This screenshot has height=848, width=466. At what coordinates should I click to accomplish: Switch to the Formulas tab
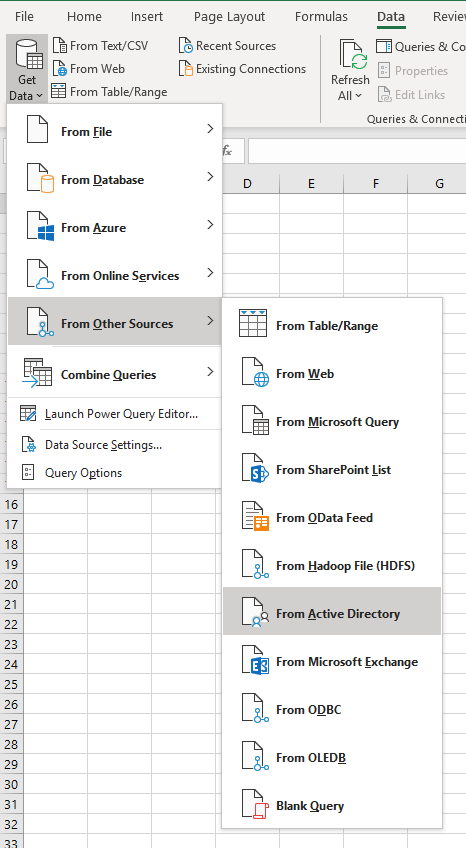(x=321, y=17)
